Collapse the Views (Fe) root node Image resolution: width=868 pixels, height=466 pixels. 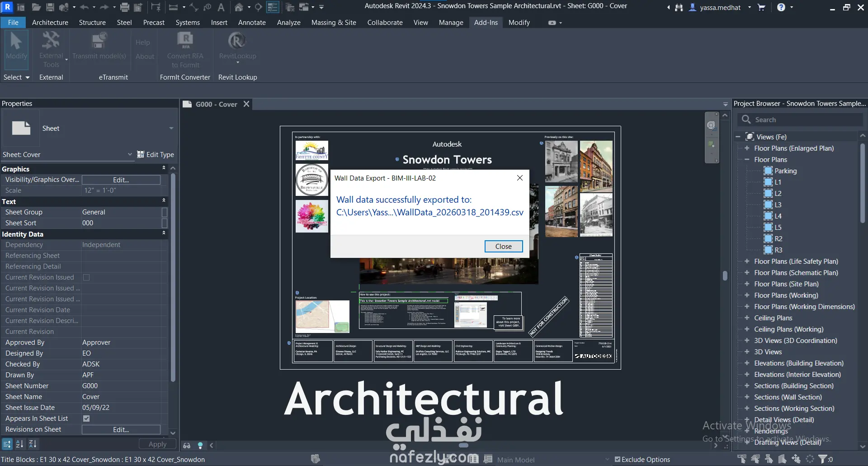pyautogui.click(x=738, y=137)
